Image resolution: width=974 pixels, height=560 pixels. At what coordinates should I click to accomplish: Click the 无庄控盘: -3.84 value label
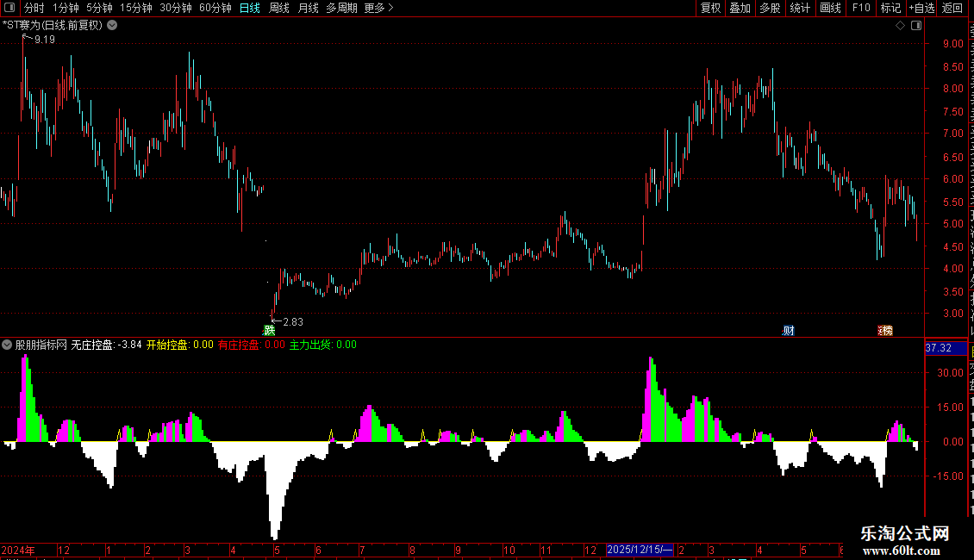tap(106, 345)
